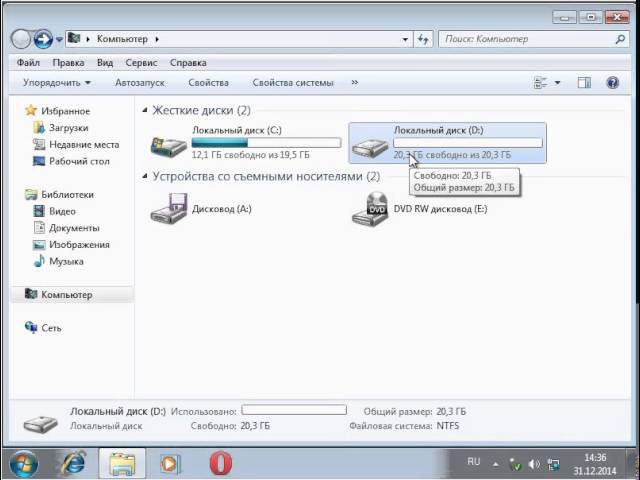Toggle the preview pane icon
This screenshot has width=640, height=480.
584,83
